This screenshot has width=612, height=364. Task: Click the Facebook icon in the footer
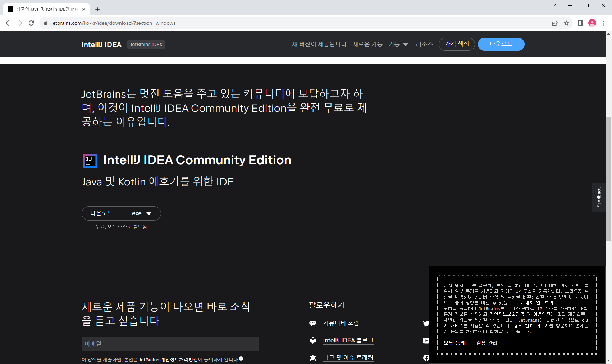426,358
